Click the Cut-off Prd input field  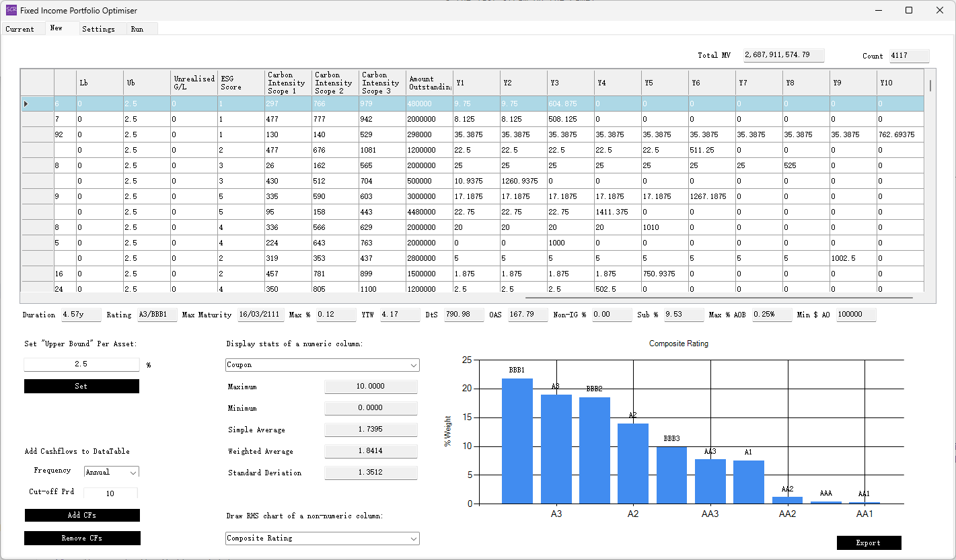point(110,493)
